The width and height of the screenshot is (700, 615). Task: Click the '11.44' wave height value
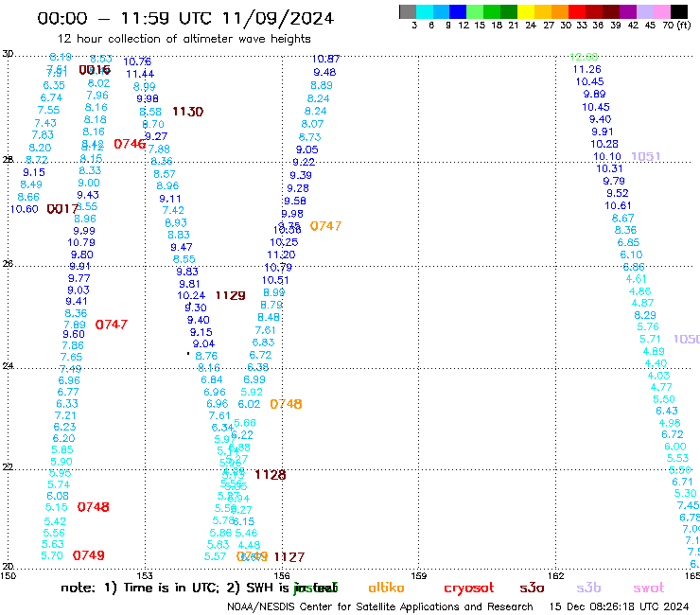pyautogui.click(x=140, y=74)
